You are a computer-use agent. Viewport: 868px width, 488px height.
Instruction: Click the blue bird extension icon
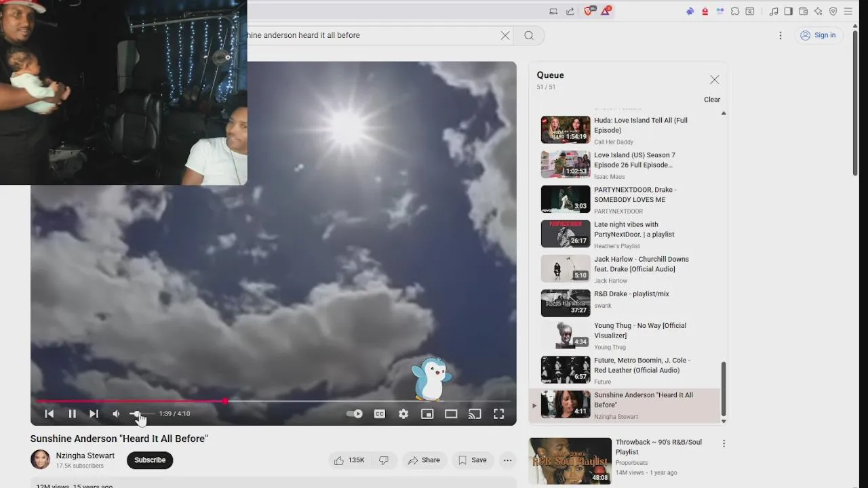pyautogui.click(x=690, y=11)
